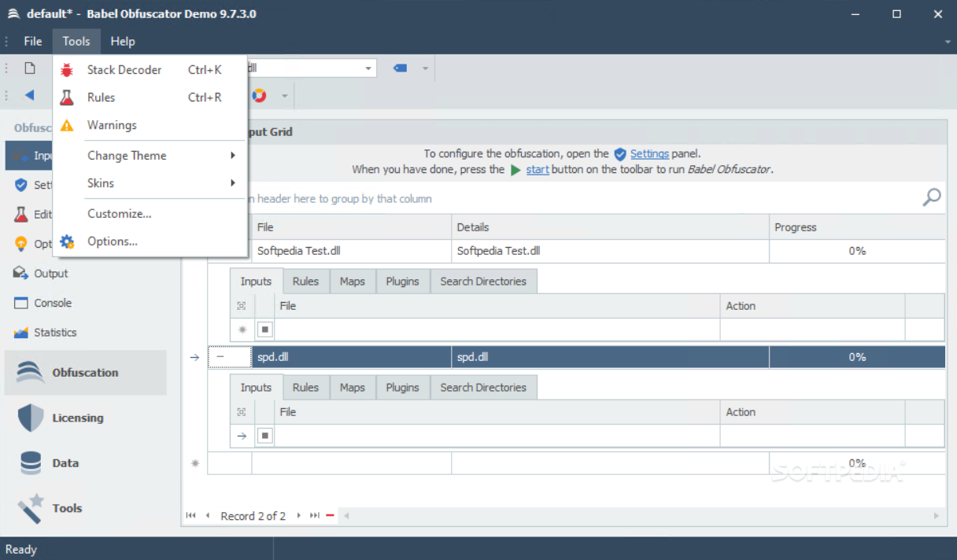The image size is (957, 560).
Task: Switch to Maps tab under spd.dll
Action: pos(353,388)
